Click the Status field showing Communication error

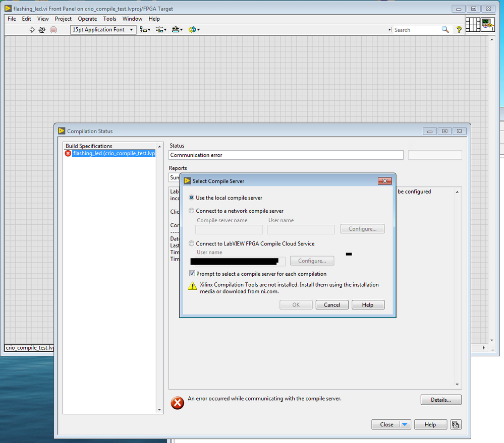click(x=286, y=155)
